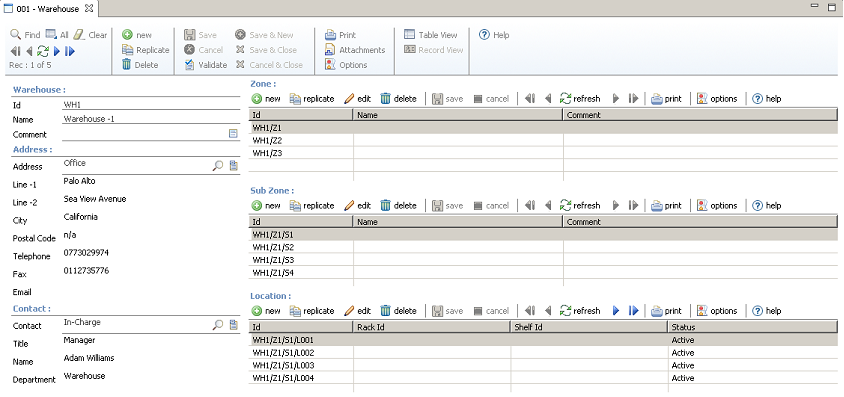Replicate selected Location
Image resolution: width=844 pixels, height=397 pixels.
point(312,311)
